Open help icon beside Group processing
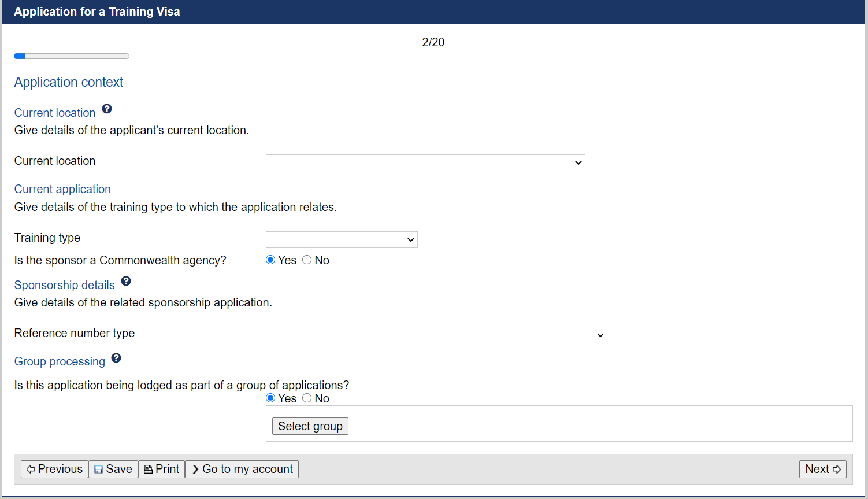 point(116,358)
